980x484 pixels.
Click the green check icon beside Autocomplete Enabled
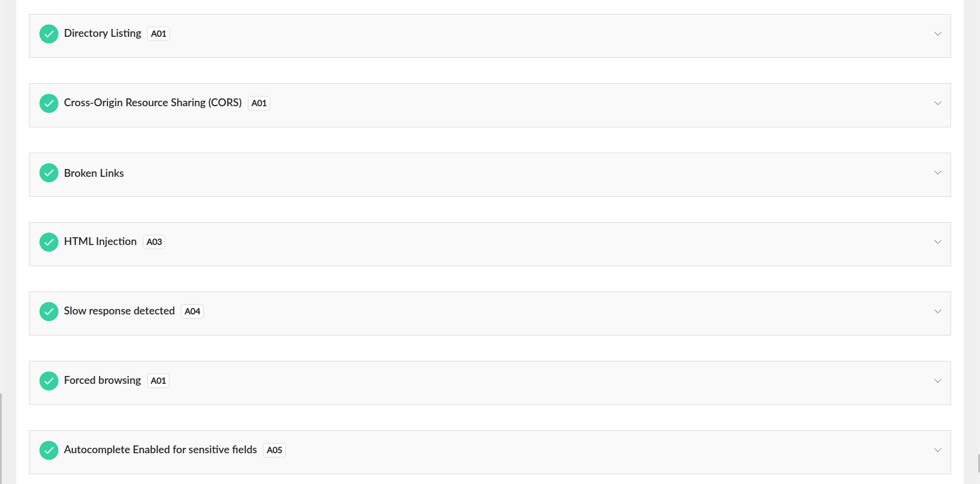point(49,450)
